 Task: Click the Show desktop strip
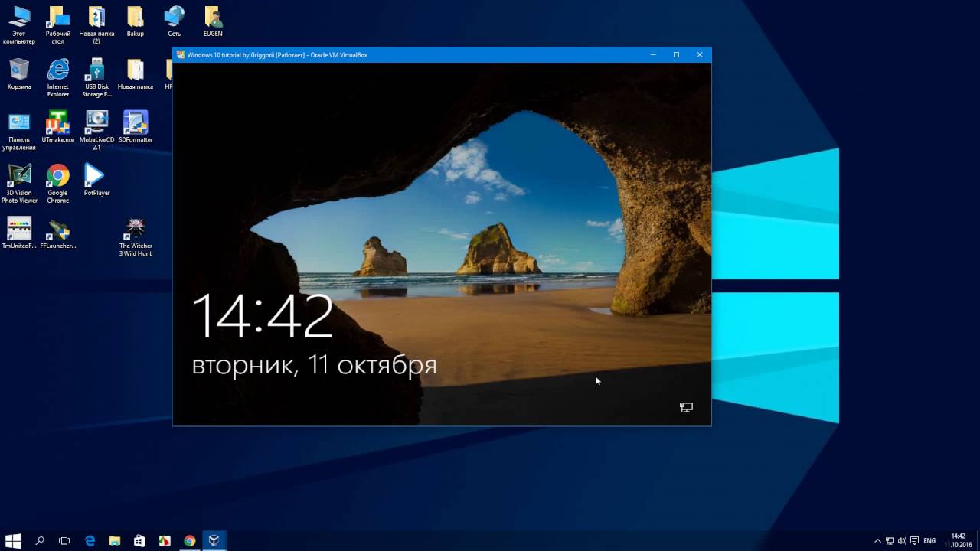(978, 540)
